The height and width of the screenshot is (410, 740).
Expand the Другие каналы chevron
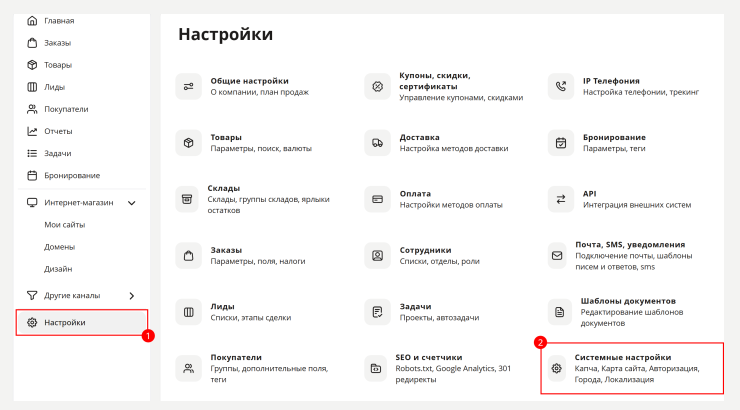coord(132,296)
